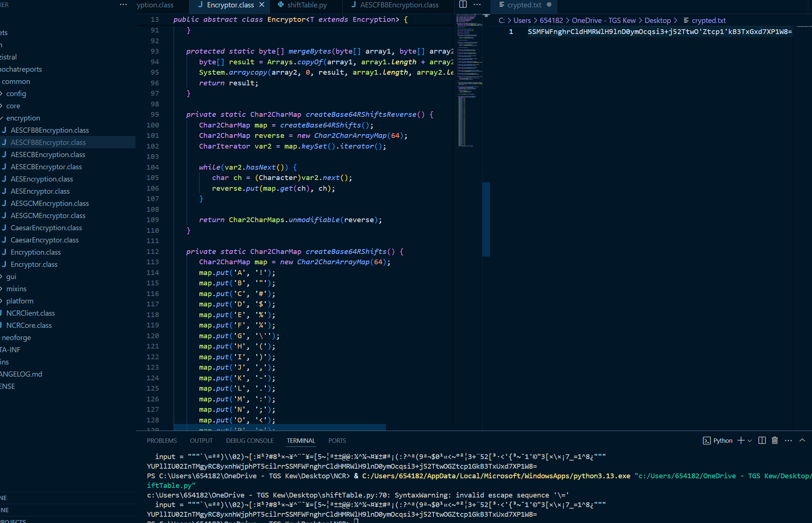The image size is (812, 523).
Task: Click the code minimap overview
Action: [x=469, y=80]
